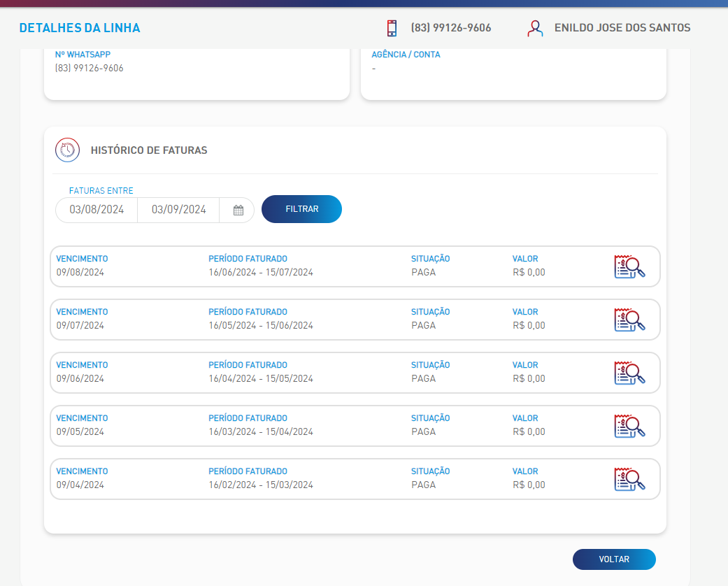Select due date text 09/05/2024

[80, 432]
